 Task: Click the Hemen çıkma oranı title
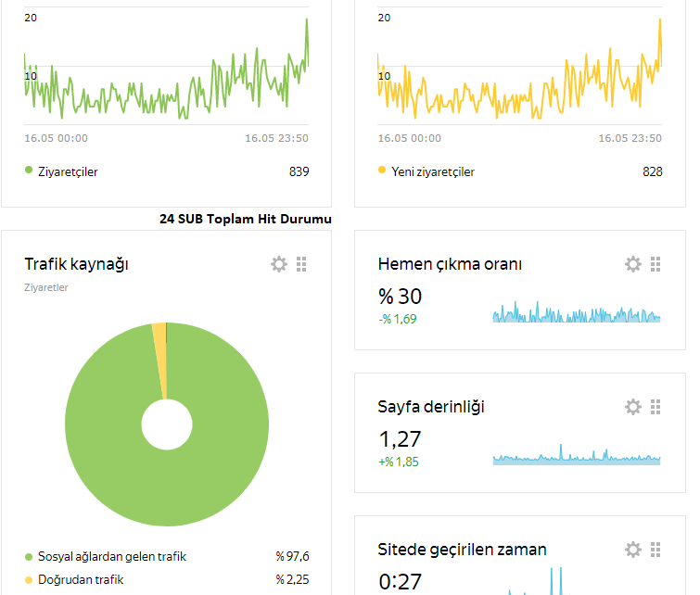(450, 264)
